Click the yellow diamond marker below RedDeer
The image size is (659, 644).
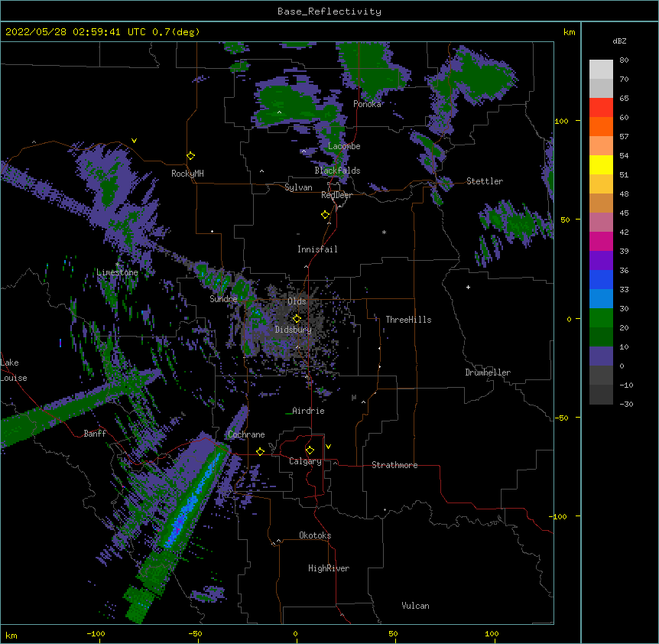click(326, 215)
